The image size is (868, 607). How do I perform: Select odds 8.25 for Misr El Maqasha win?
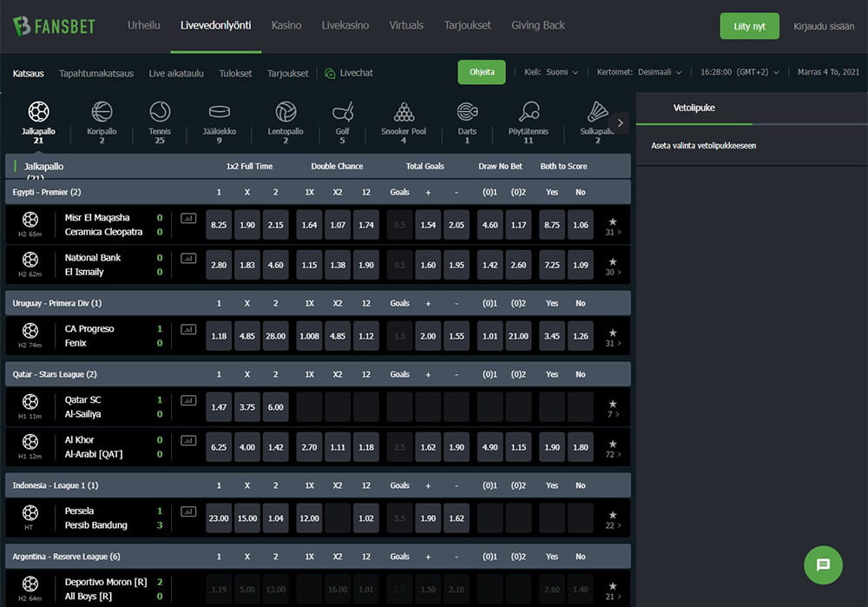click(x=219, y=225)
